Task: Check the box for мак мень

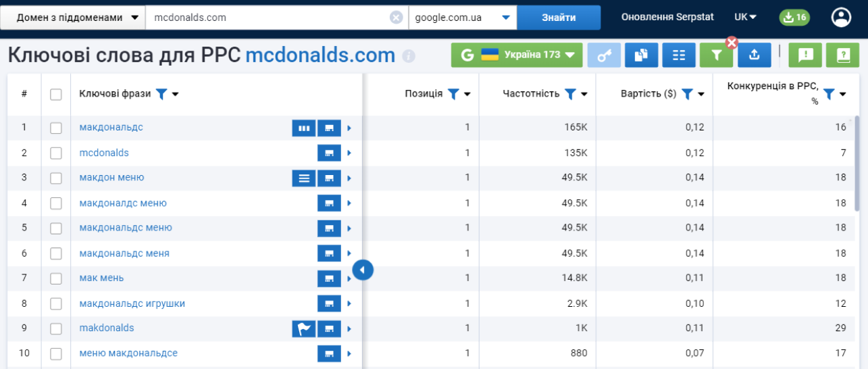Action: [x=56, y=278]
